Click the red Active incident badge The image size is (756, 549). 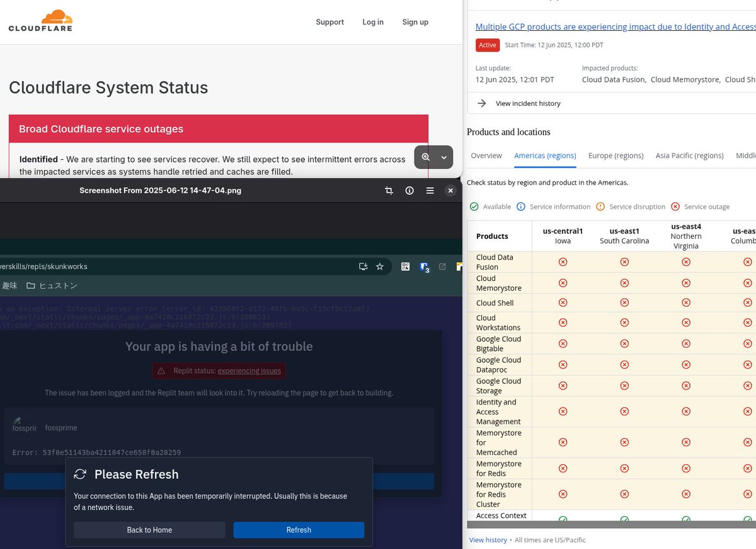pyautogui.click(x=488, y=45)
